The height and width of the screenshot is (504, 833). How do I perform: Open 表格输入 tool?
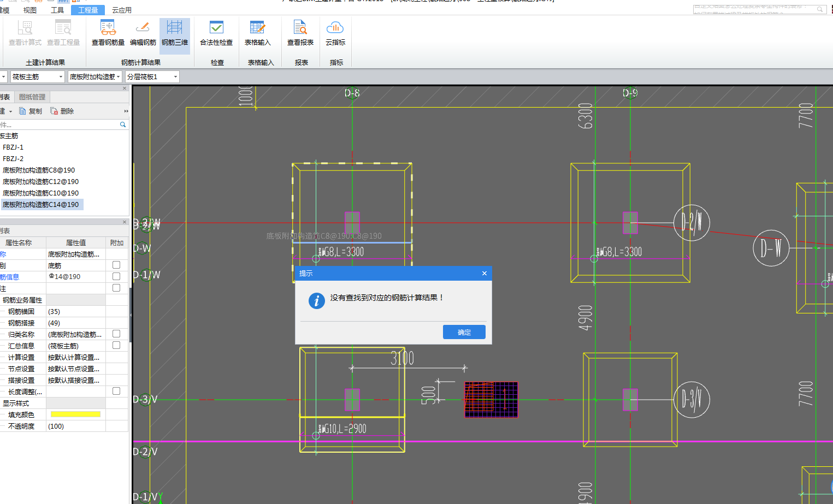tap(257, 33)
